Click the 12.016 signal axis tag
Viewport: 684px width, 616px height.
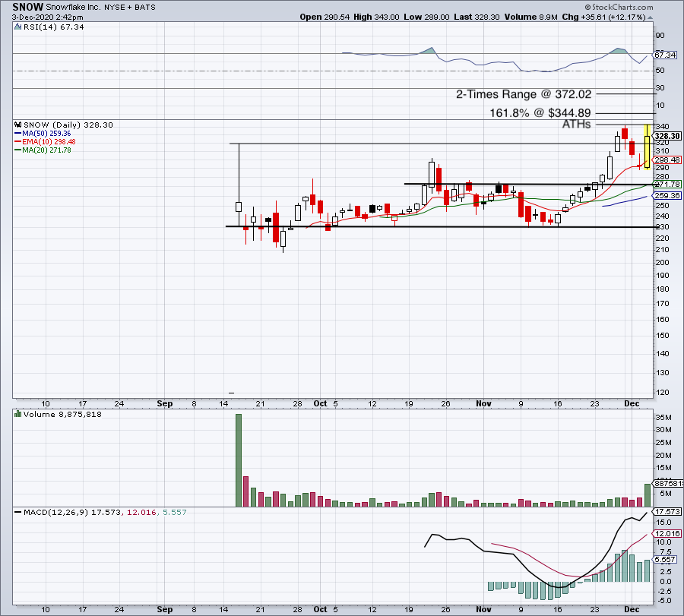667,534
